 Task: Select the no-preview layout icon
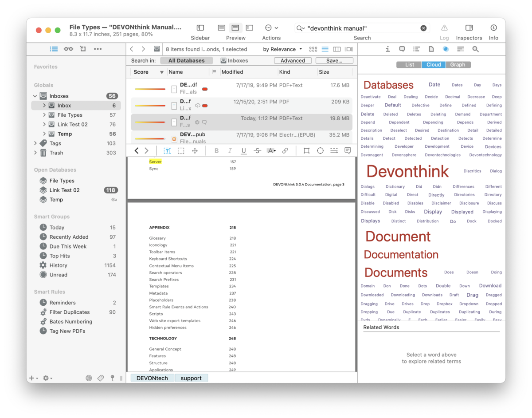(x=222, y=28)
